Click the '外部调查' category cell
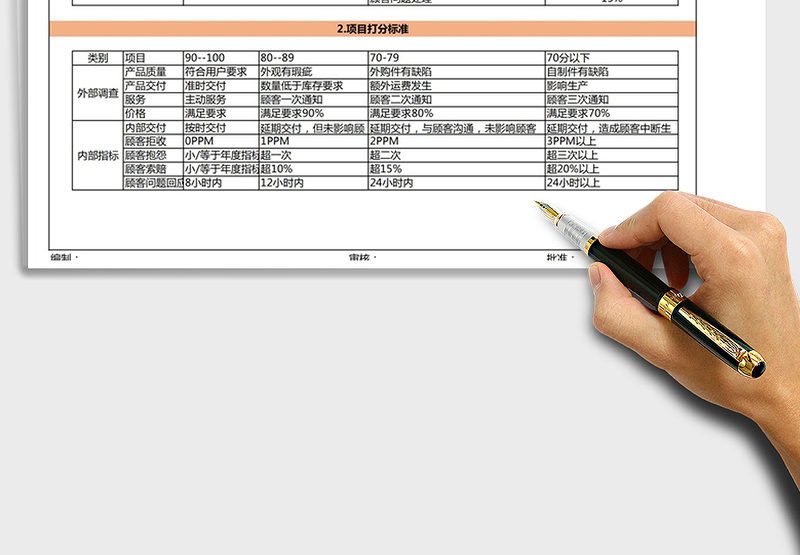Screen dimensions: 800x555 coord(98,93)
